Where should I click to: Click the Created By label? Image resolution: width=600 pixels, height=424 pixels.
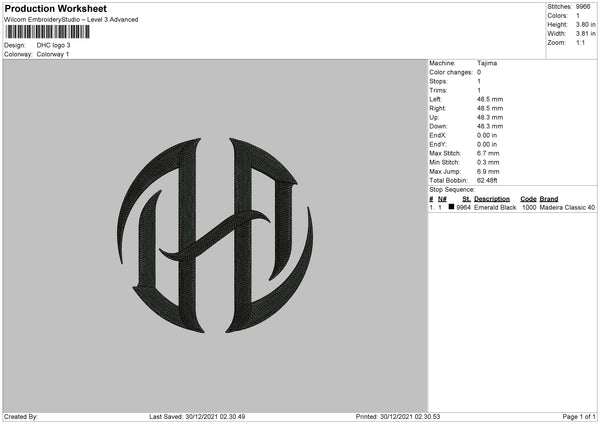21,417
